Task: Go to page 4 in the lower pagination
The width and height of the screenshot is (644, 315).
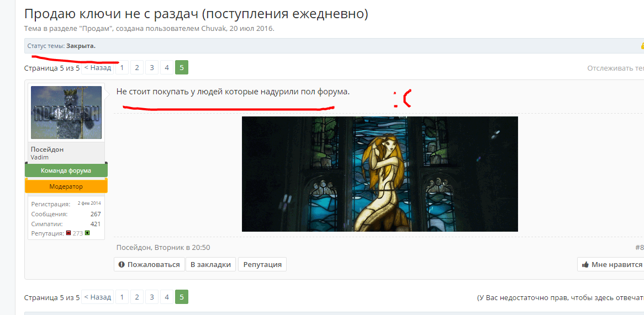Action: [166, 297]
